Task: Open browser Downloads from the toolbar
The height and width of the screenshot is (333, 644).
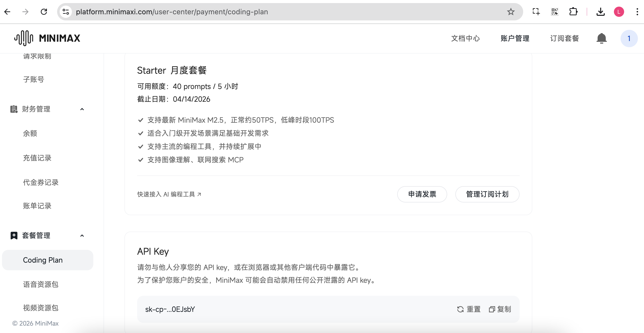Action: pyautogui.click(x=601, y=12)
